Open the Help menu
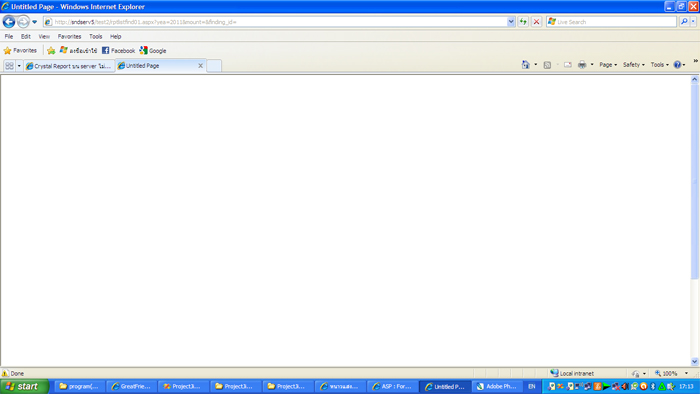 [116, 37]
